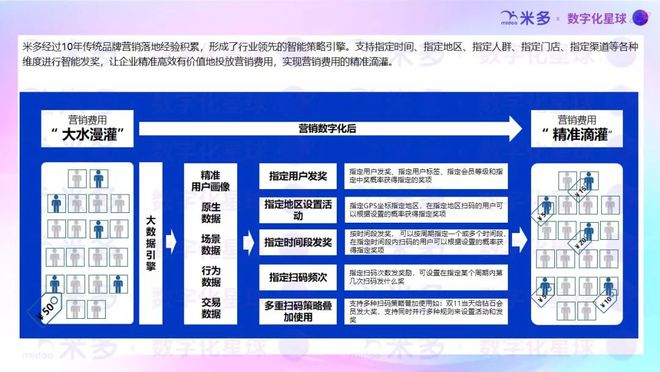
Task: Click the 精准滴灌 heading box
Action: point(577,129)
